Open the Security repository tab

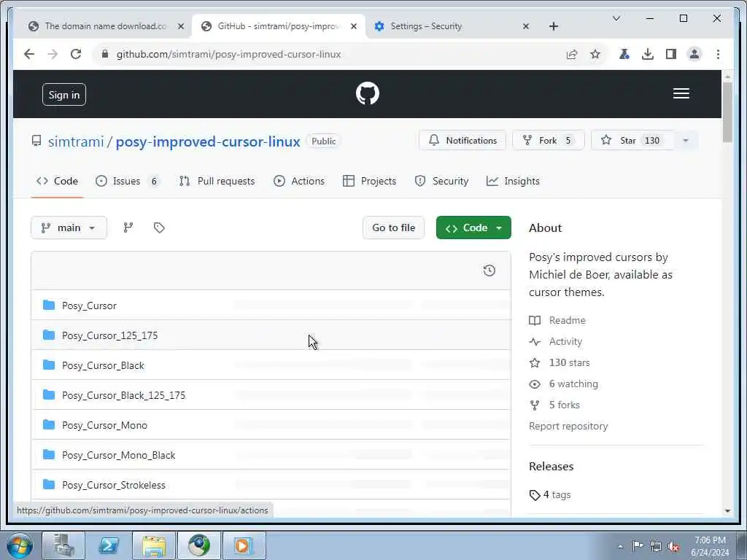pos(441,181)
